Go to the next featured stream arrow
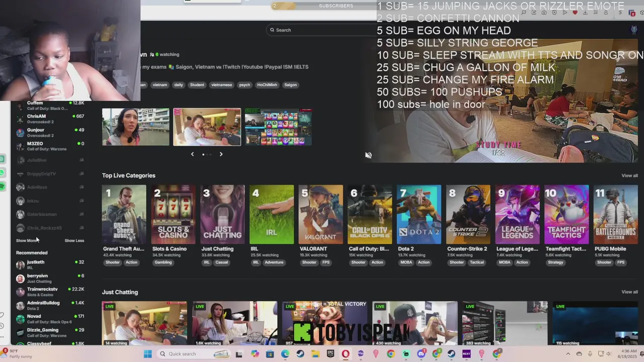This screenshot has width=644, height=362. 221,154
